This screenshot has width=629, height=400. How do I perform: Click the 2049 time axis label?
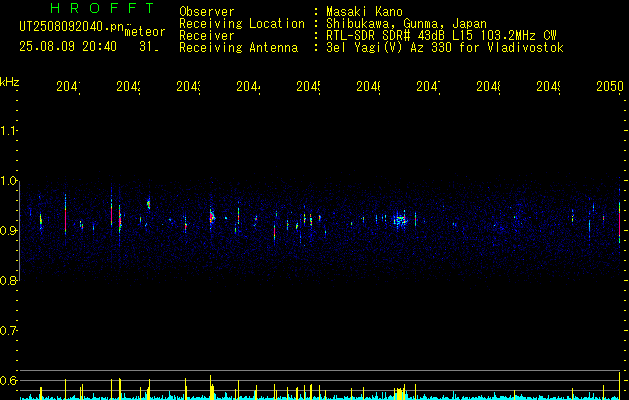[x=548, y=87]
